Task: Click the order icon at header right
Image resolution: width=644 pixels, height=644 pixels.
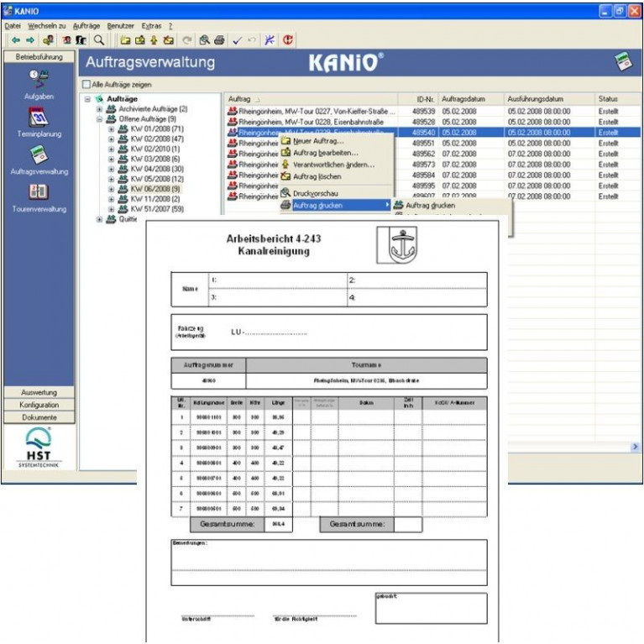Action: 624,62
